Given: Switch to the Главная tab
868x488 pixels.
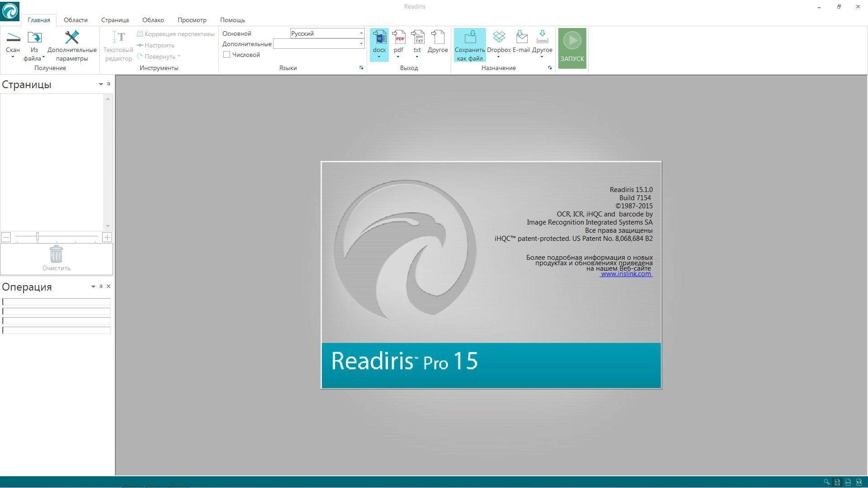Looking at the screenshot, I should (x=39, y=20).
